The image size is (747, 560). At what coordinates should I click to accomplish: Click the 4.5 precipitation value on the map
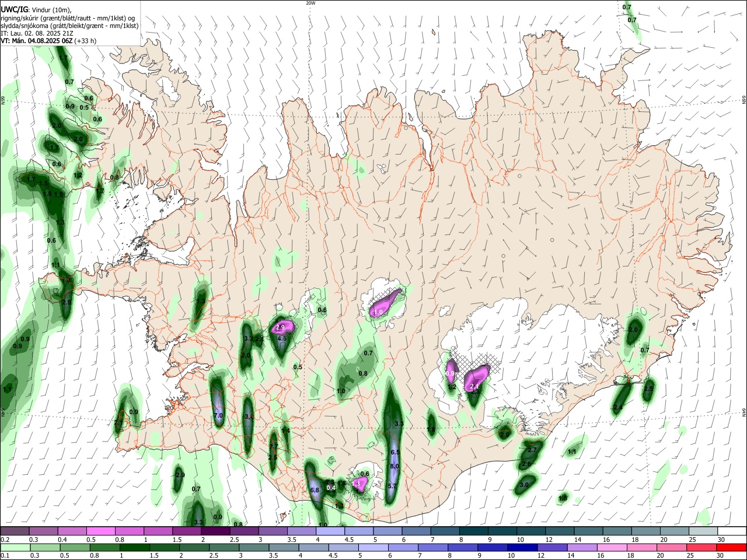pos(282,338)
